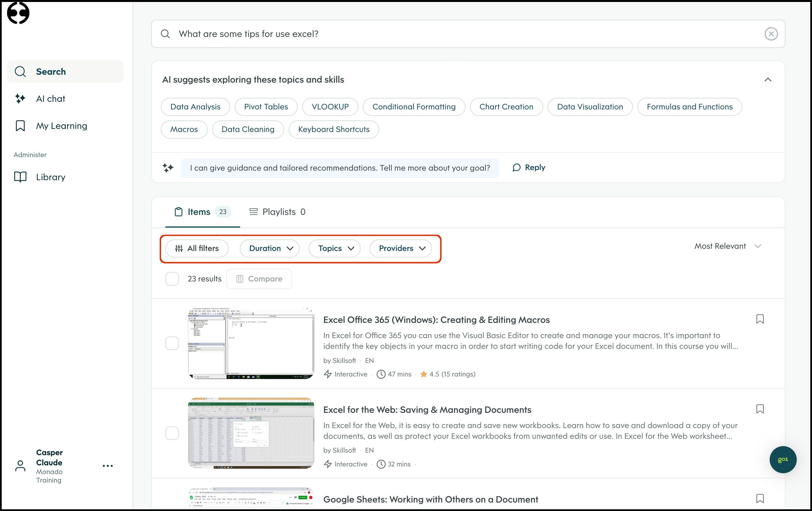The height and width of the screenshot is (511, 812).
Task: Go to My Learning in sidebar
Action: point(65,126)
